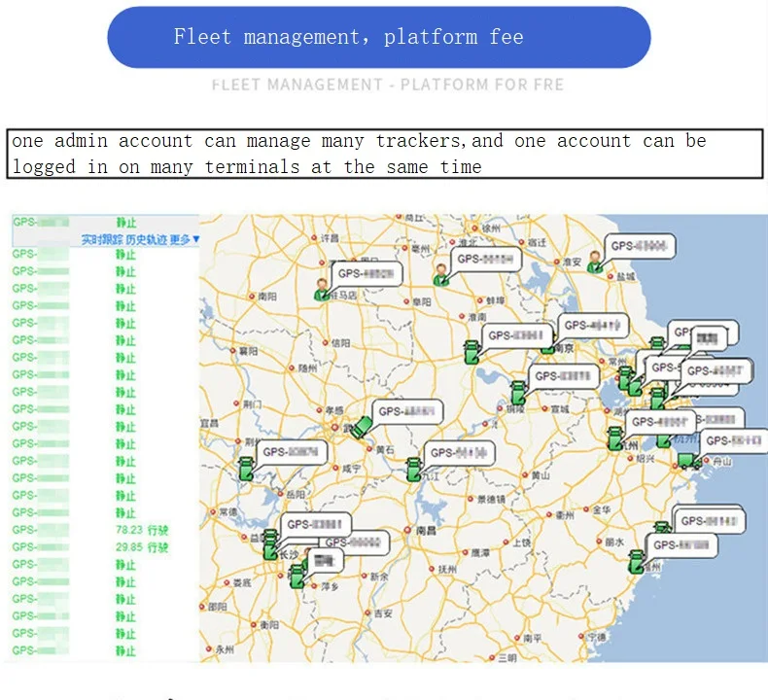This screenshot has height=700, width=768.
Task: Select the tracker row showing 29.85 行驶
Action: pos(87,547)
